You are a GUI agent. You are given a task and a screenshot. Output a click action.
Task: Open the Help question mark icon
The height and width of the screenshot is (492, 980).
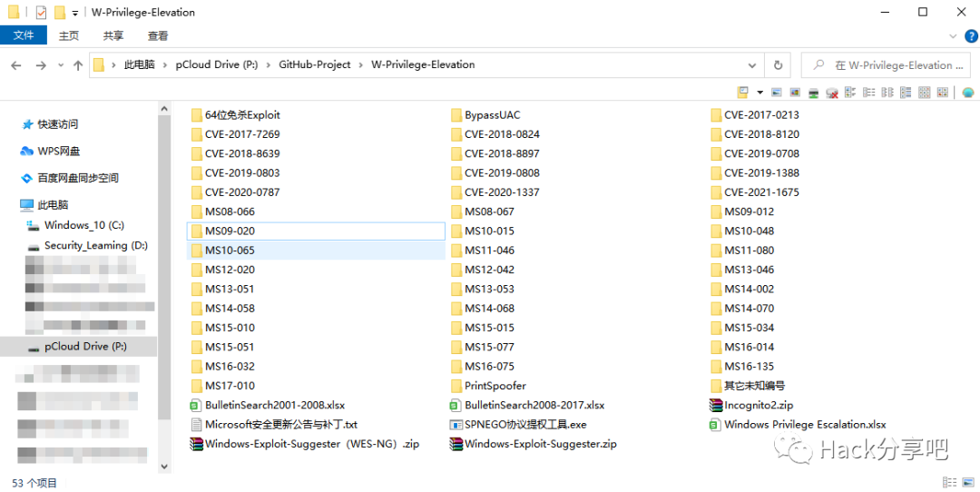[x=969, y=35]
